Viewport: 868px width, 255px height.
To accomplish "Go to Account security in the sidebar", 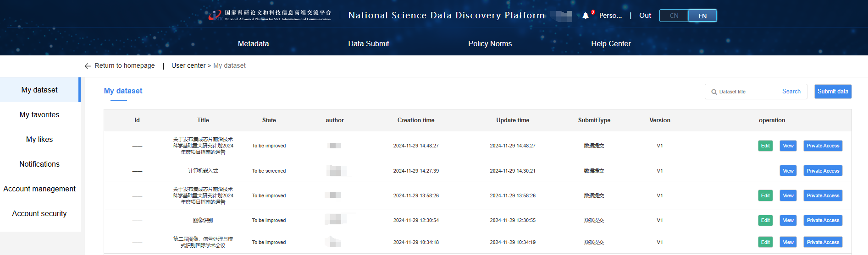I will [39, 214].
